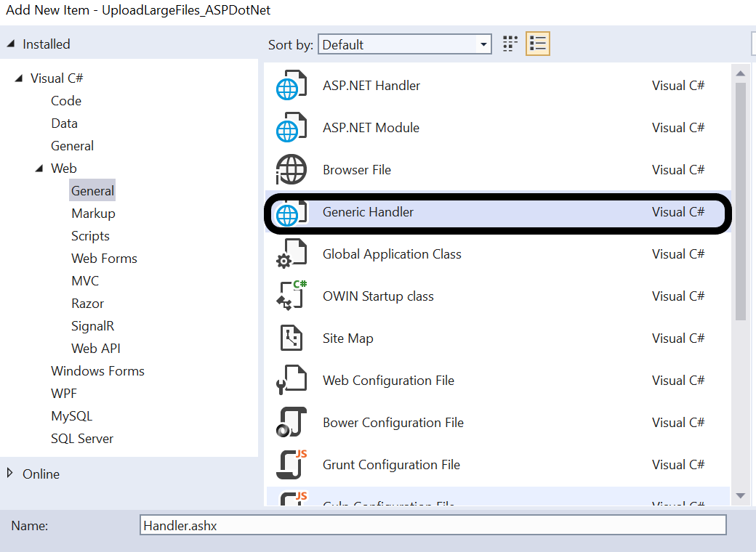This screenshot has width=756, height=552.
Task: Click the 'ASP.NET Module' template name
Action: [371, 128]
